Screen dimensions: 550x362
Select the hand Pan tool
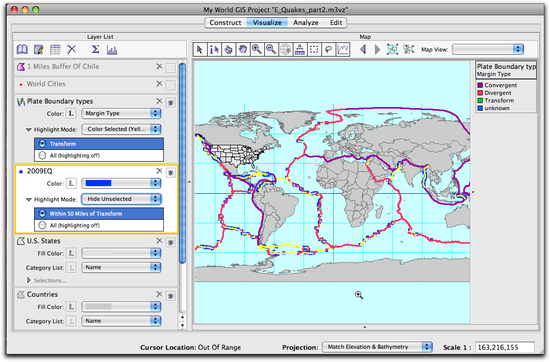click(x=243, y=49)
